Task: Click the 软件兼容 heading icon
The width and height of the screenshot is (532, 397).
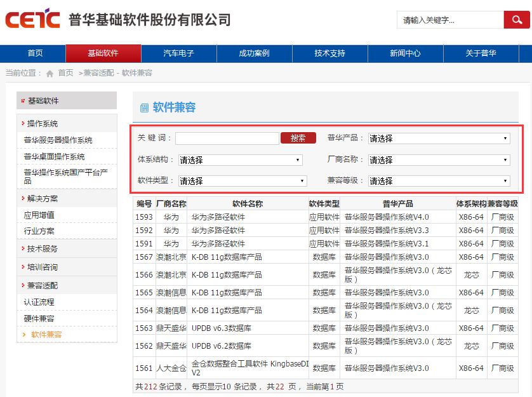Action: [x=144, y=108]
